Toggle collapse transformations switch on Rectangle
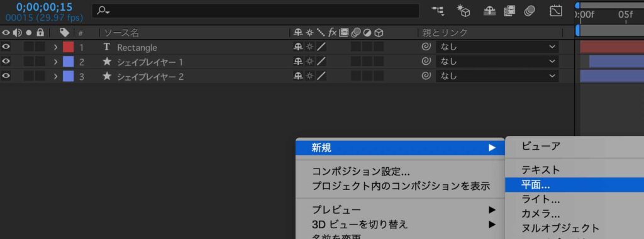 click(309, 47)
